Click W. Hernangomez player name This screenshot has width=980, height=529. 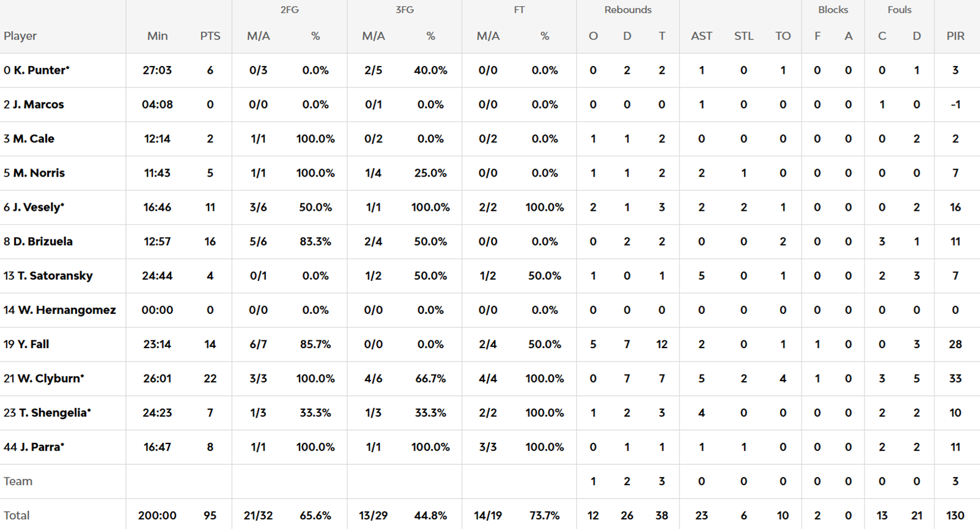coord(67,310)
